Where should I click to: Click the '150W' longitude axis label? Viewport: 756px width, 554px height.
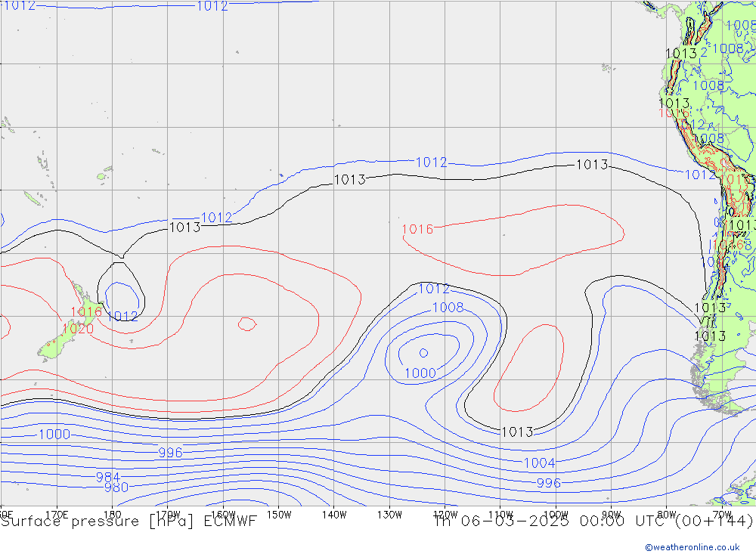279,515
